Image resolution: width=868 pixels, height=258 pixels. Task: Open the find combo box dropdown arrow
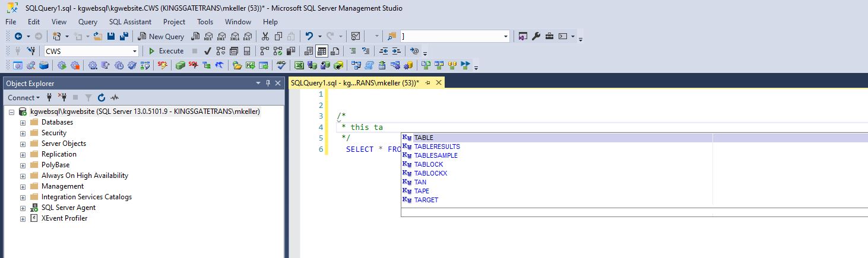pos(506,36)
